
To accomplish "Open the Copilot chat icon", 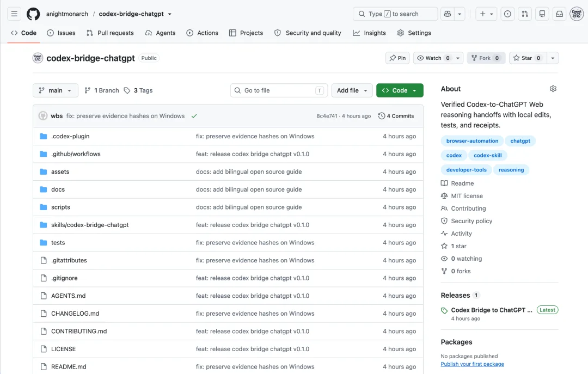I will tap(447, 14).
